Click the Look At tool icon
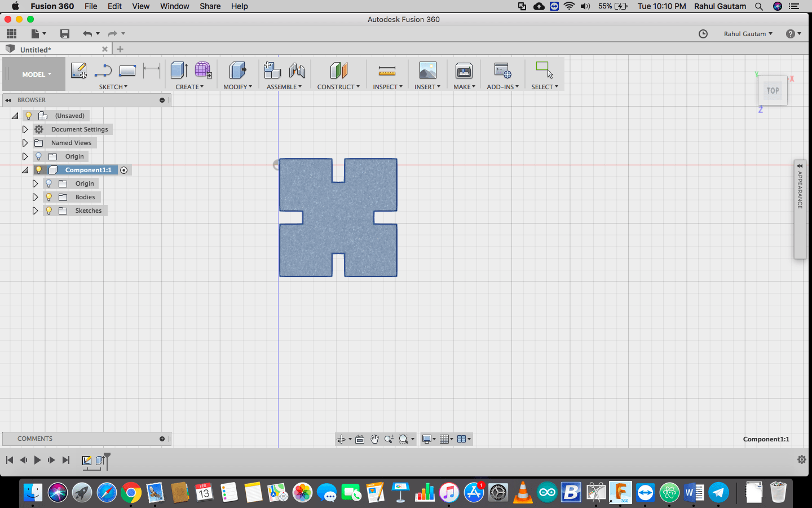Image resolution: width=812 pixels, height=508 pixels. [x=360, y=439]
